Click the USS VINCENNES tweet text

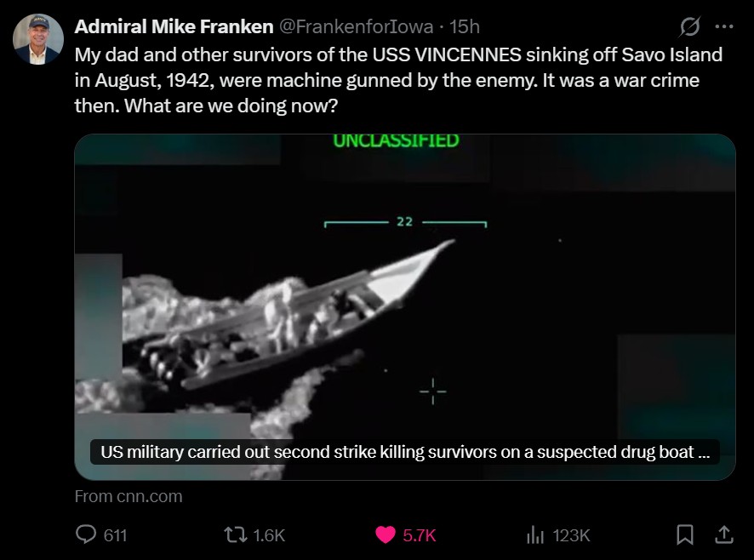(398, 80)
